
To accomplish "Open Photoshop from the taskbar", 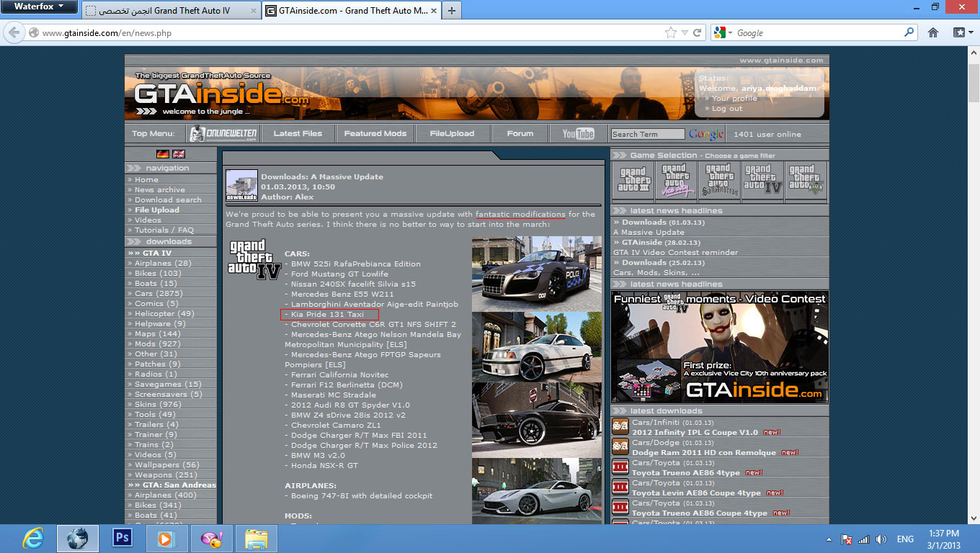I will coord(122,538).
